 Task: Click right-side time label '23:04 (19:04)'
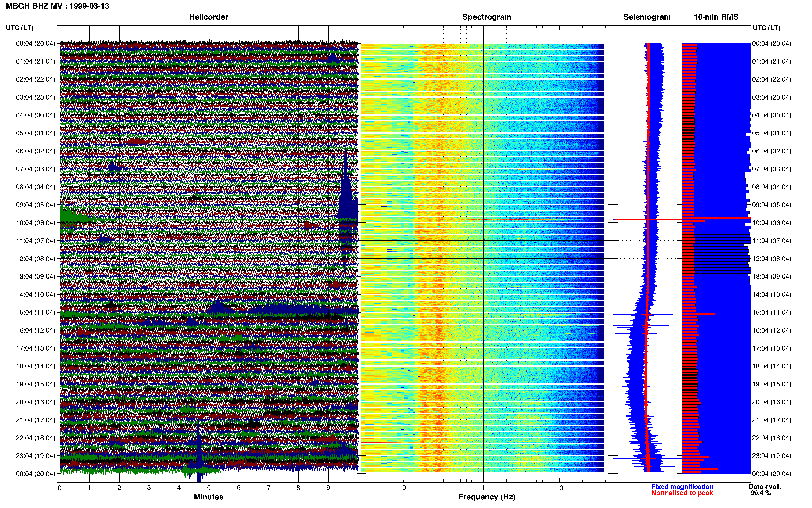[x=772, y=456]
